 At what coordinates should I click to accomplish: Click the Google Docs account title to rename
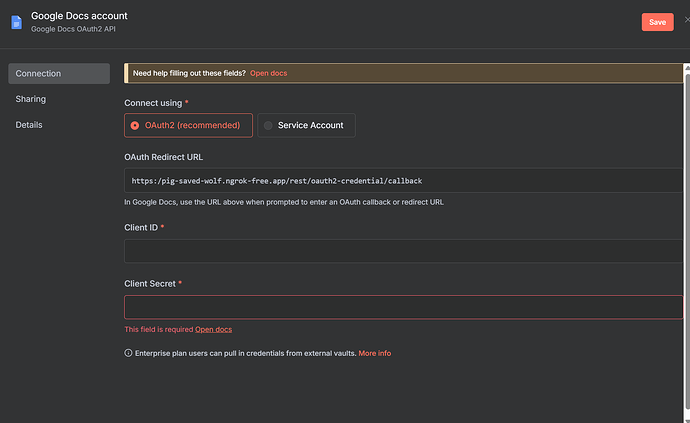point(80,16)
